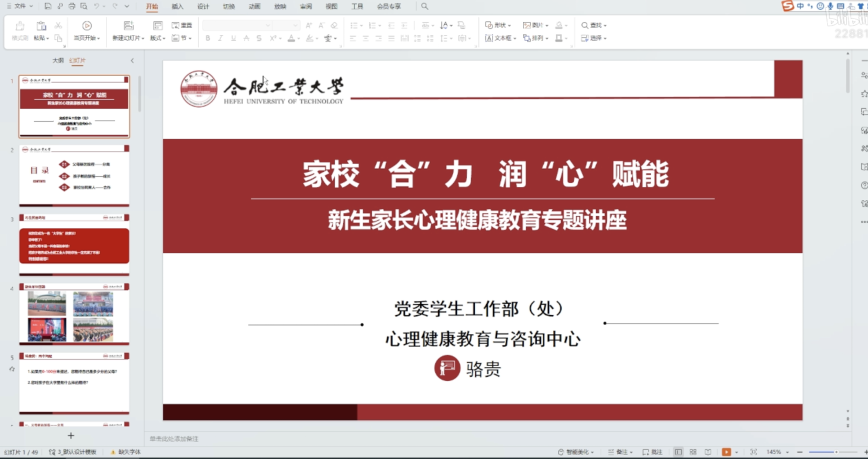The width and height of the screenshot is (868, 459).
Task: Click the 智能美化 button in status bar
Action: pos(576,452)
